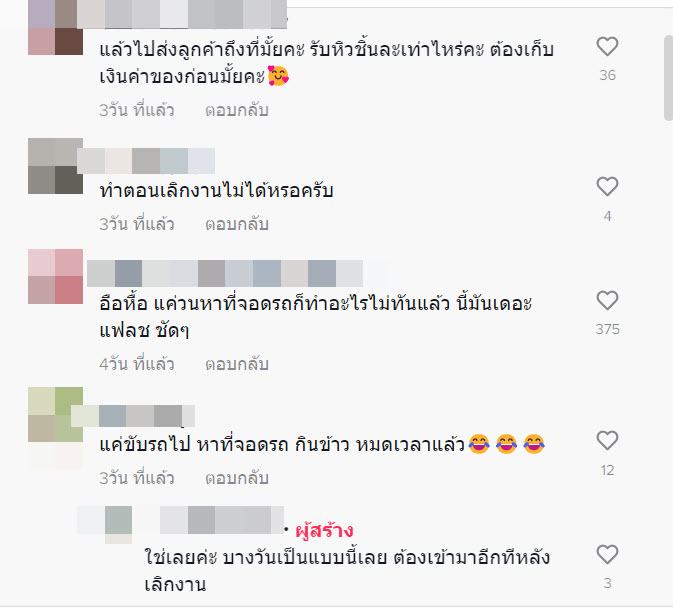
Task: Open green avatar of fourth commenter
Action: pyautogui.click(x=55, y=414)
